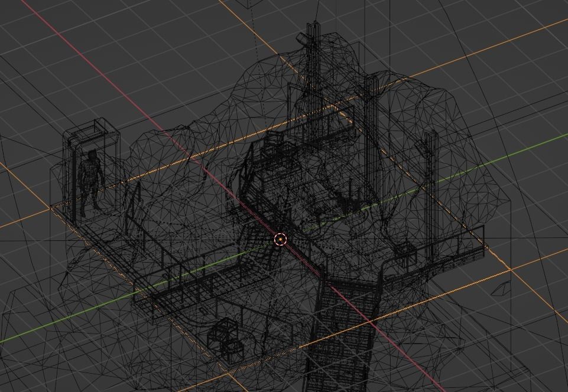
Task: Select the human figure wireframe in the booth
Action: pos(91,184)
